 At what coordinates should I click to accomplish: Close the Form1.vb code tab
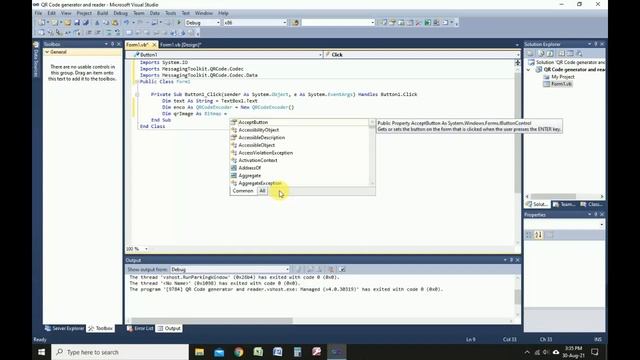point(154,44)
